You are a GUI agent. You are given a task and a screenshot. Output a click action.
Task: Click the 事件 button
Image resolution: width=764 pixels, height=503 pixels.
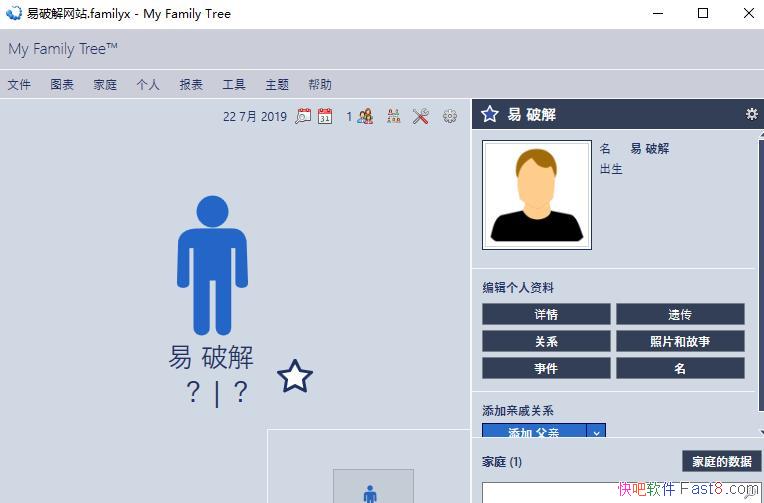click(546, 368)
